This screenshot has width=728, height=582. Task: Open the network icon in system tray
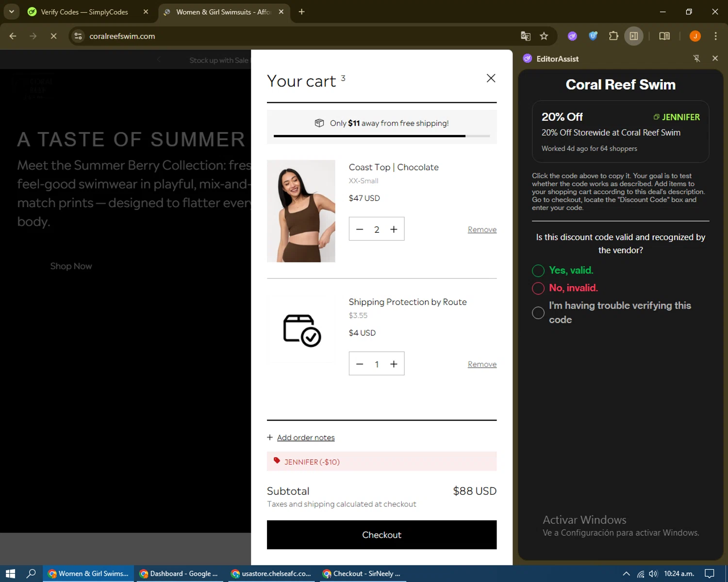641,574
